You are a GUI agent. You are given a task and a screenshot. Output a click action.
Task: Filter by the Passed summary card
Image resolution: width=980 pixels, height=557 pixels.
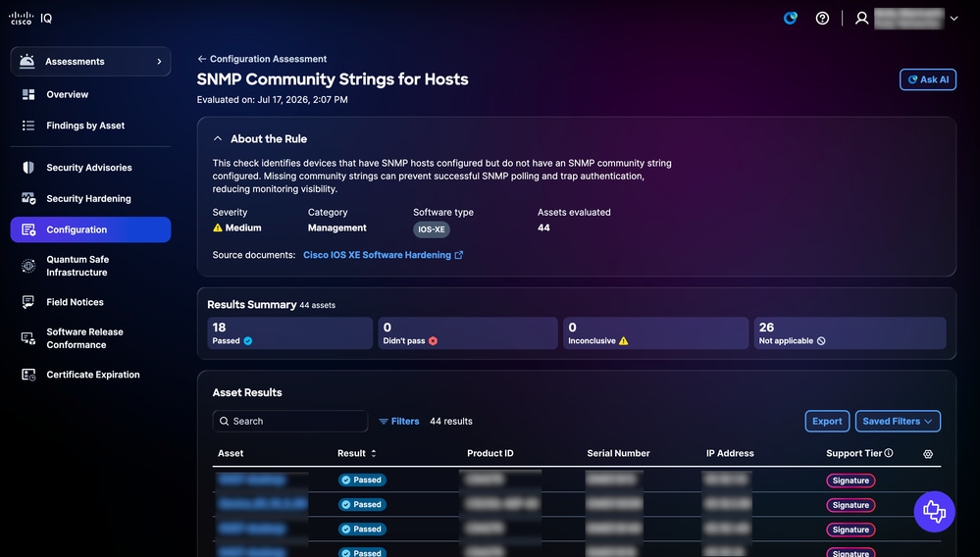pyautogui.click(x=290, y=332)
